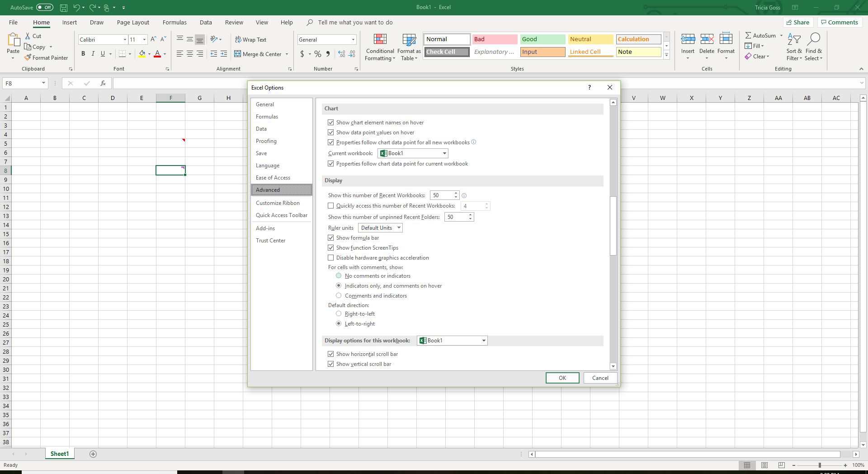Apply the Good cell style

point(542,39)
